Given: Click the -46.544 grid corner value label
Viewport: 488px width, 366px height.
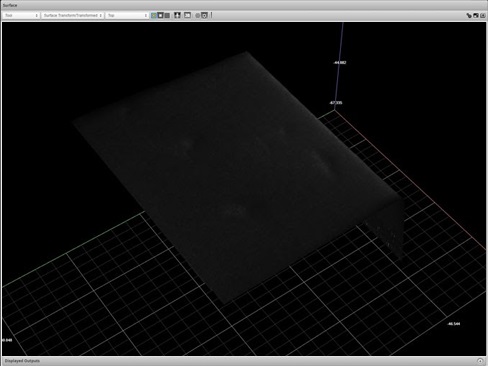Looking at the screenshot, I should [454, 324].
